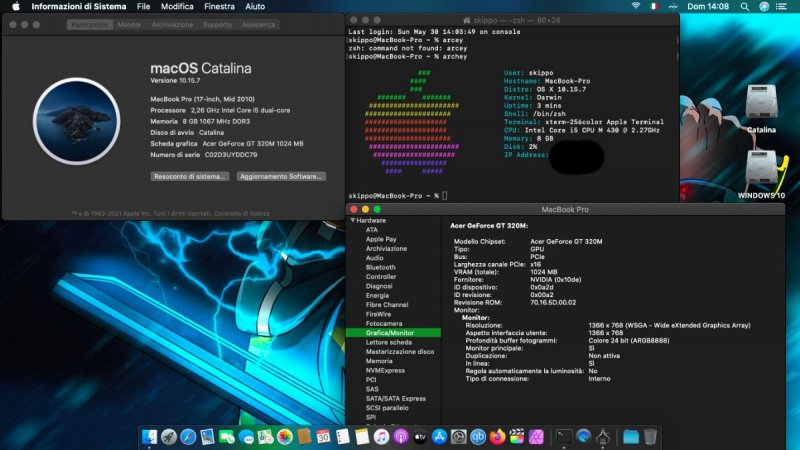The image size is (800, 450).
Task: Open the File menu
Action: (143, 6)
